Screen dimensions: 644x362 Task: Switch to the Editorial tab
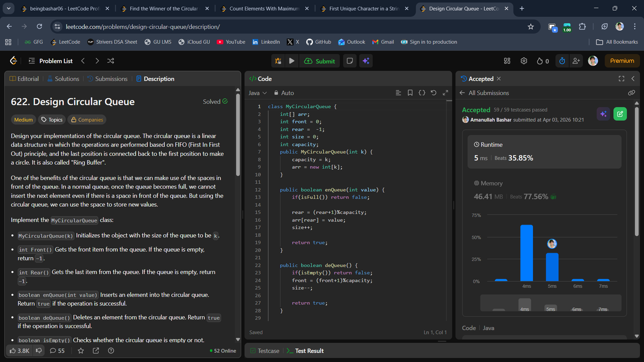click(x=24, y=79)
